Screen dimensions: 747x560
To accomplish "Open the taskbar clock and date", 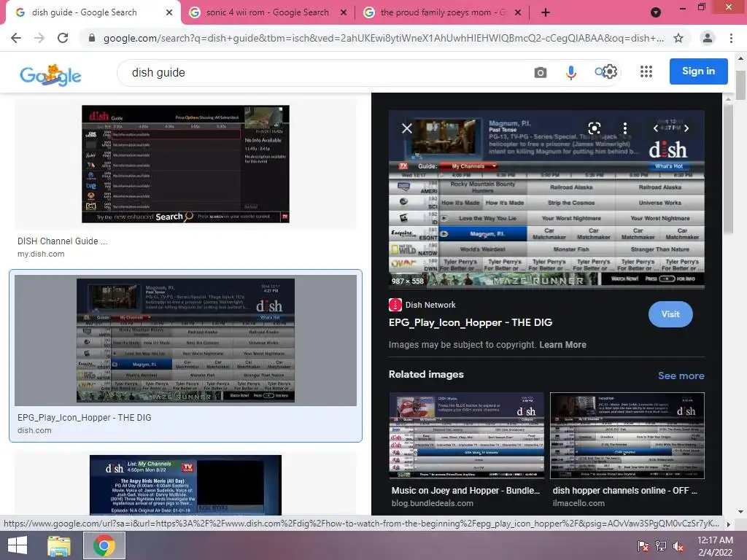I will 715,546.
